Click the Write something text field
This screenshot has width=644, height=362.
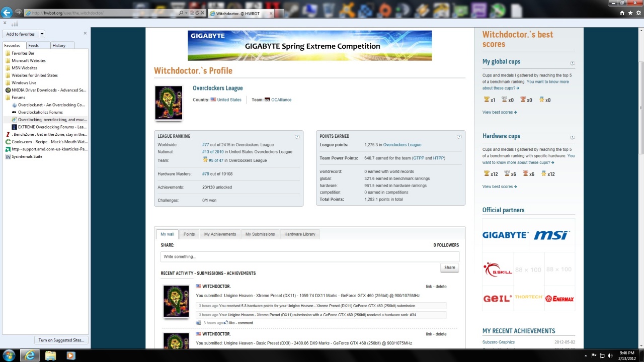(309, 257)
